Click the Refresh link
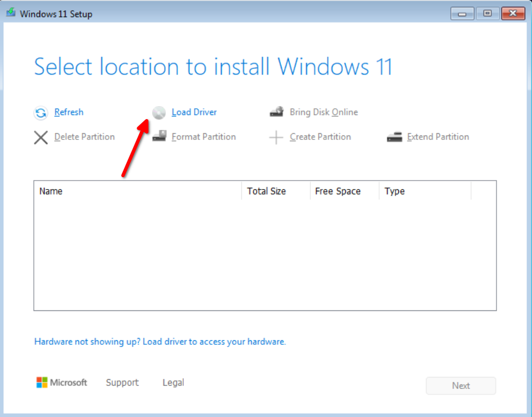 (x=69, y=112)
